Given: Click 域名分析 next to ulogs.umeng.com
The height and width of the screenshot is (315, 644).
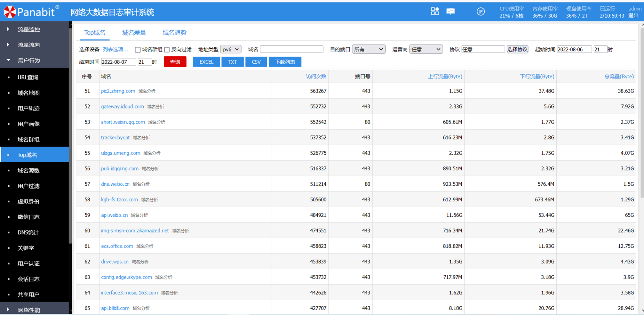Looking at the screenshot, I should click(152, 153).
